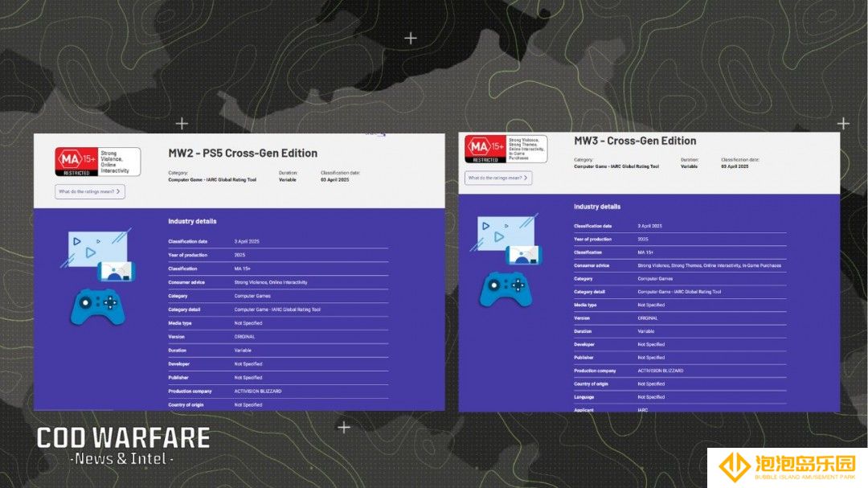Click Category detail row in MW2 table
The height and width of the screenshot is (488, 868).
click(x=278, y=310)
